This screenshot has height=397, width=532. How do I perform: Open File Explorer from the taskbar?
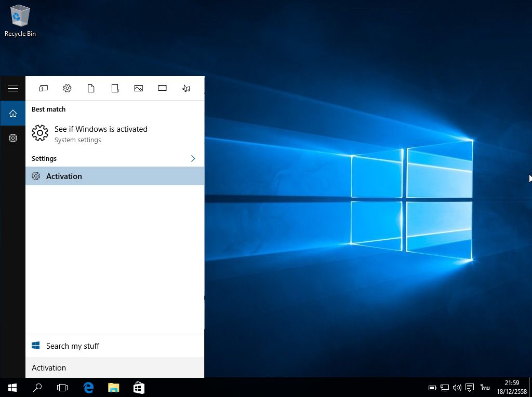(114, 388)
